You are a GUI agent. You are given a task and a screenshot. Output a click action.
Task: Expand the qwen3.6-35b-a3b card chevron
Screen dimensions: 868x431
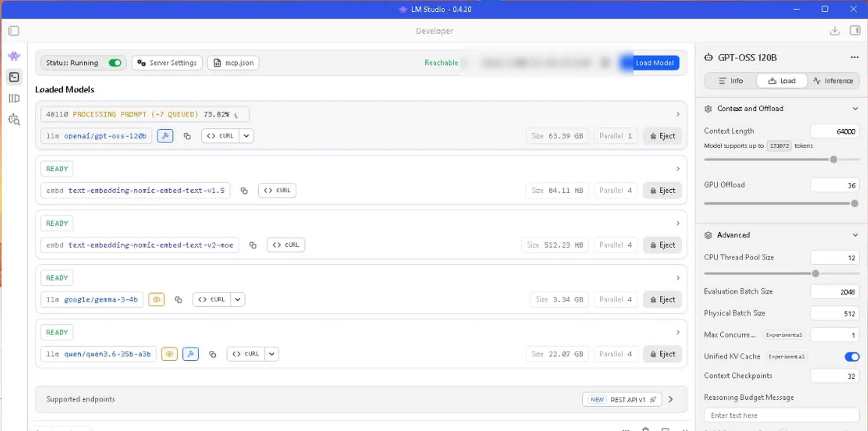coord(678,332)
